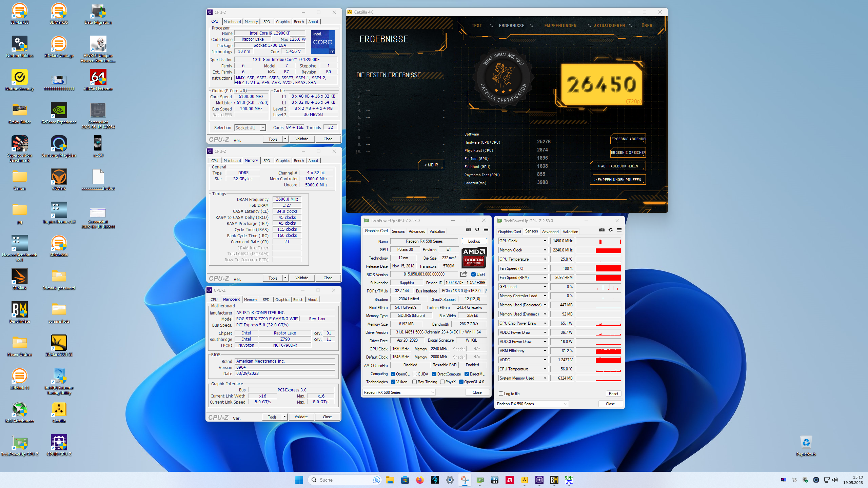Open the Papierkorb recycle bin icon
Screen dimensions: 868x488
coord(806,446)
